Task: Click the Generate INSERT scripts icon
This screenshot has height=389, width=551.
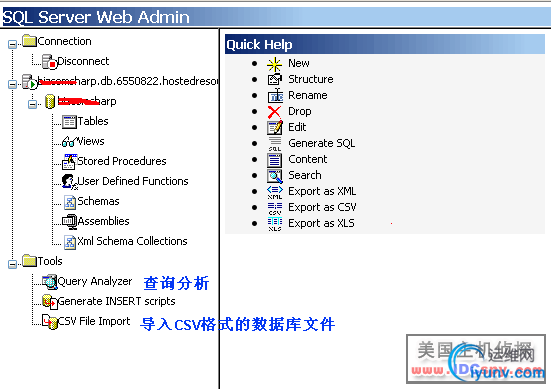Action: coord(50,302)
